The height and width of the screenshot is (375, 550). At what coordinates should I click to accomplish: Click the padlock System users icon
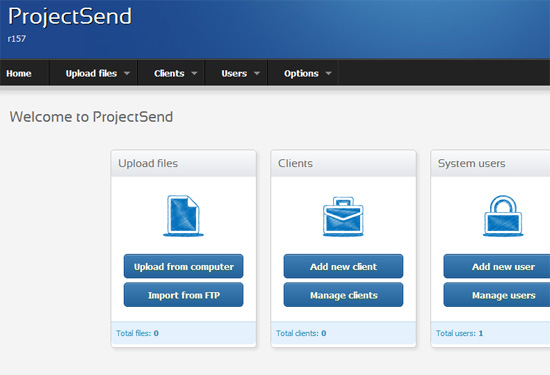(x=503, y=216)
